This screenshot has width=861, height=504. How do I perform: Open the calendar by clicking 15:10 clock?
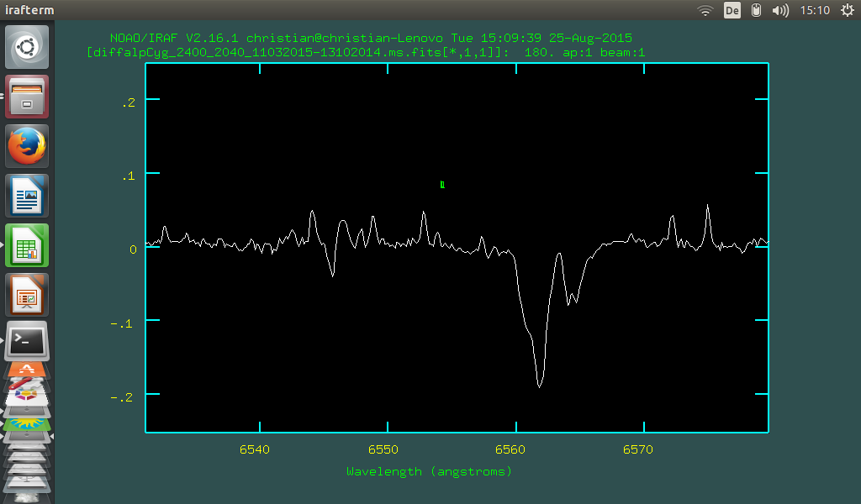click(x=816, y=10)
